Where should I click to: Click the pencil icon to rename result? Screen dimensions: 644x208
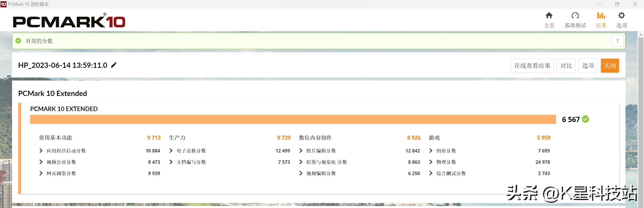114,65
